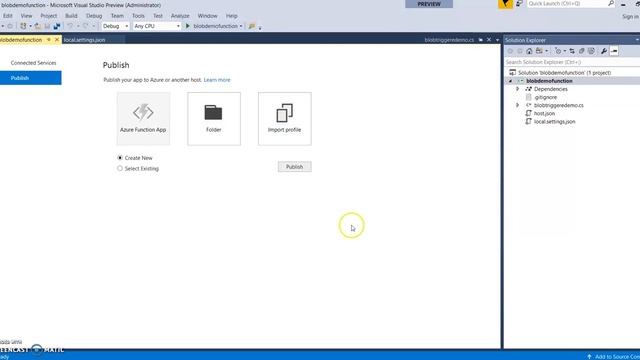Switch to the local.settings.json tab
Screen dimensions: 640x360
(x=84, y=40)
